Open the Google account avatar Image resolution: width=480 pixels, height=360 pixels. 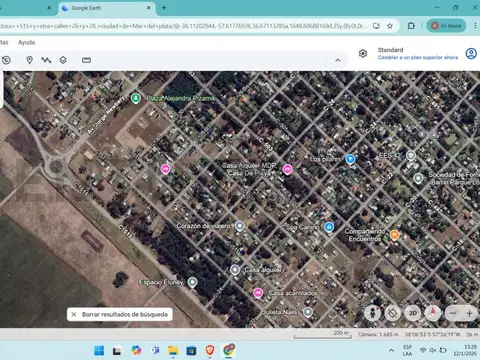471,53
